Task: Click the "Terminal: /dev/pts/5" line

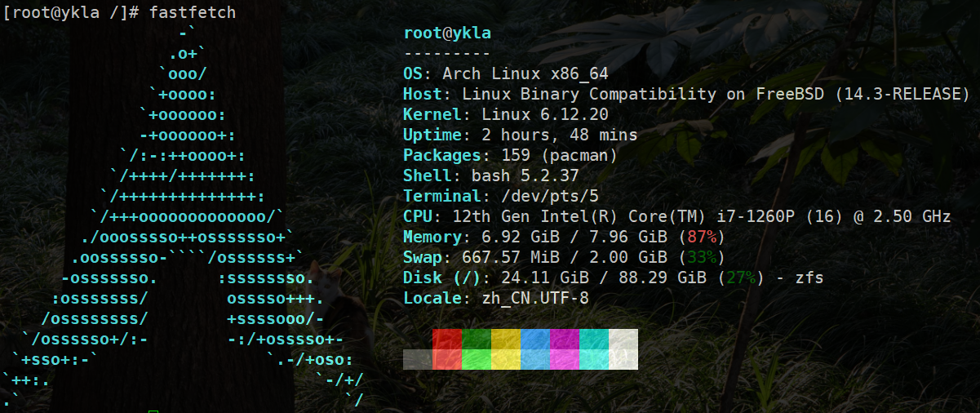Action: (x=501, y=196)
